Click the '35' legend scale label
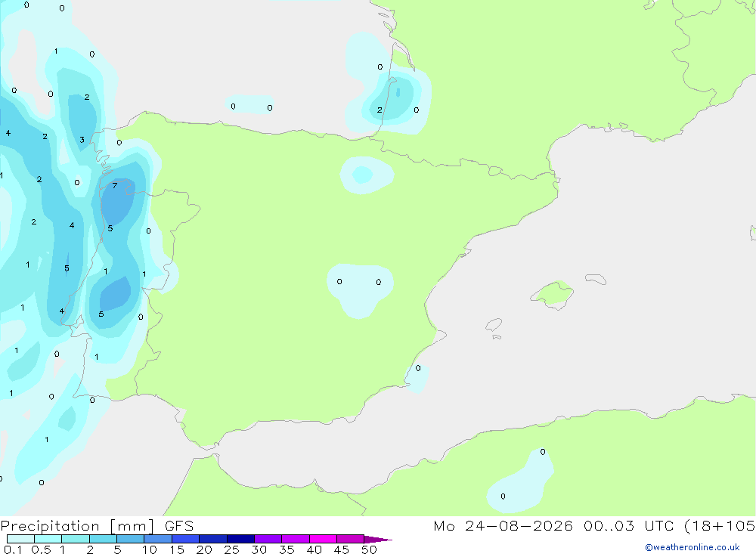 click(x=287, y=549)
